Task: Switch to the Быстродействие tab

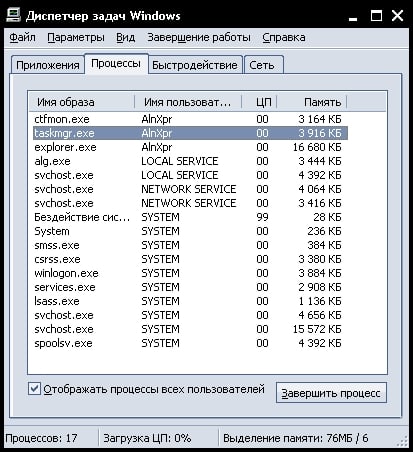Action: pos(195,65)
